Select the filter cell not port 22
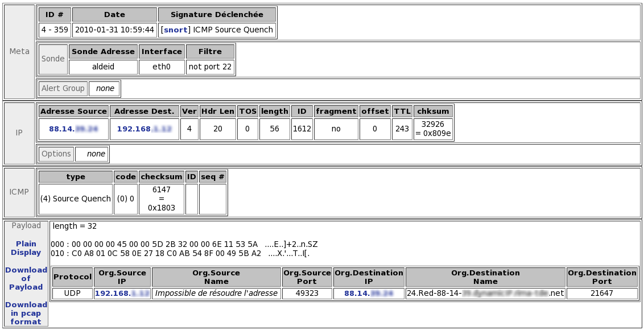Viewport: 644px width, 330px height. pos(210,67)
